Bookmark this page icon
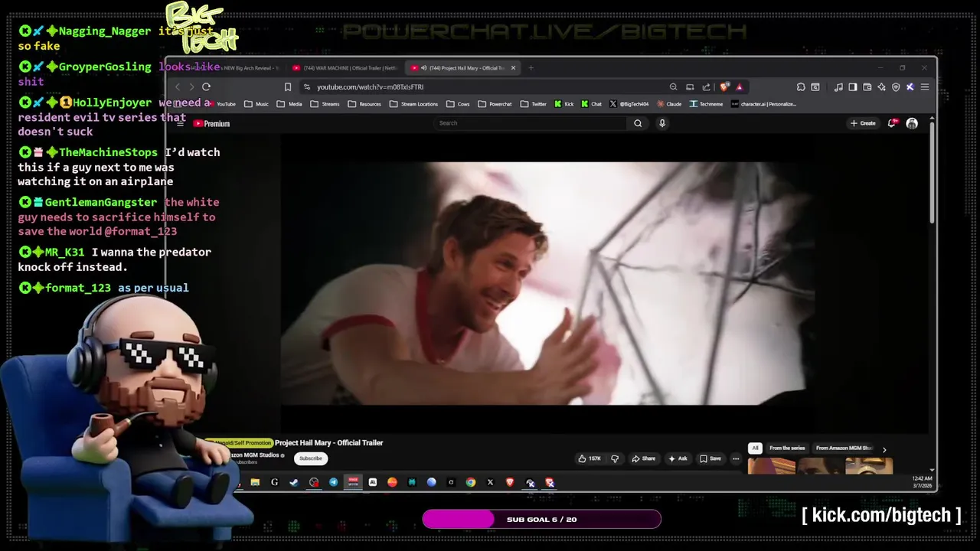Screen dimensions: 980x551 coord(288,86)
